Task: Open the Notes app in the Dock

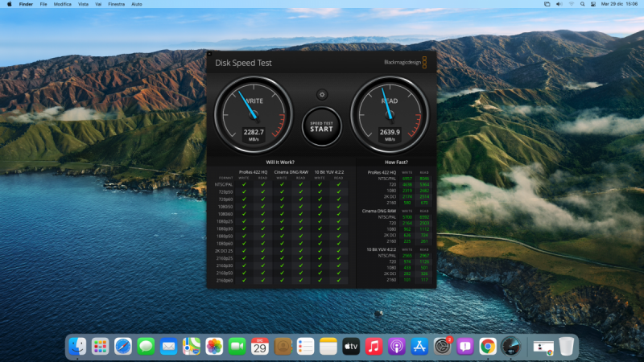Action: pos(328,347)
